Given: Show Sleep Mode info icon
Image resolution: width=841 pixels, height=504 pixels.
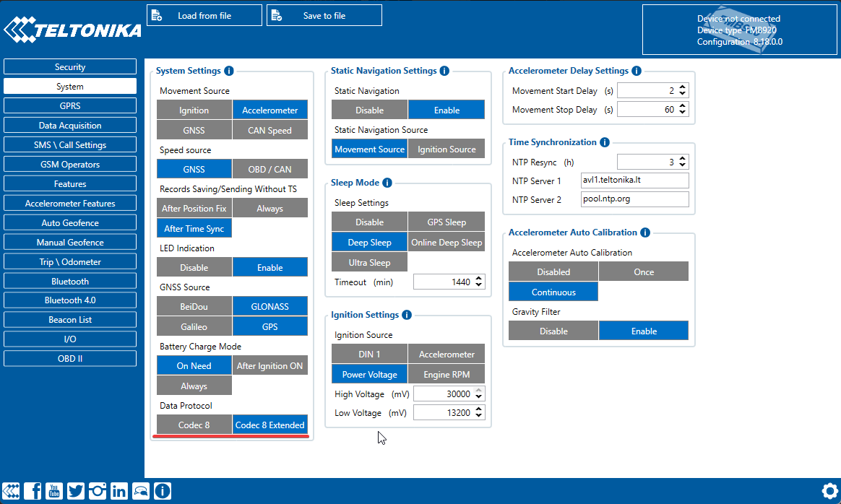Looking at the screenshot, I should point(387,183).
